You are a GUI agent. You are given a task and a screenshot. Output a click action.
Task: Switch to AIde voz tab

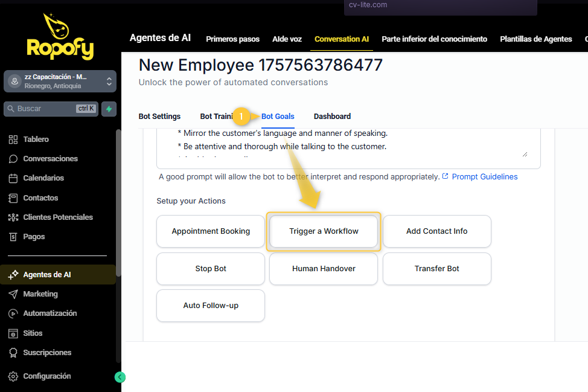(x=287, y=39)
